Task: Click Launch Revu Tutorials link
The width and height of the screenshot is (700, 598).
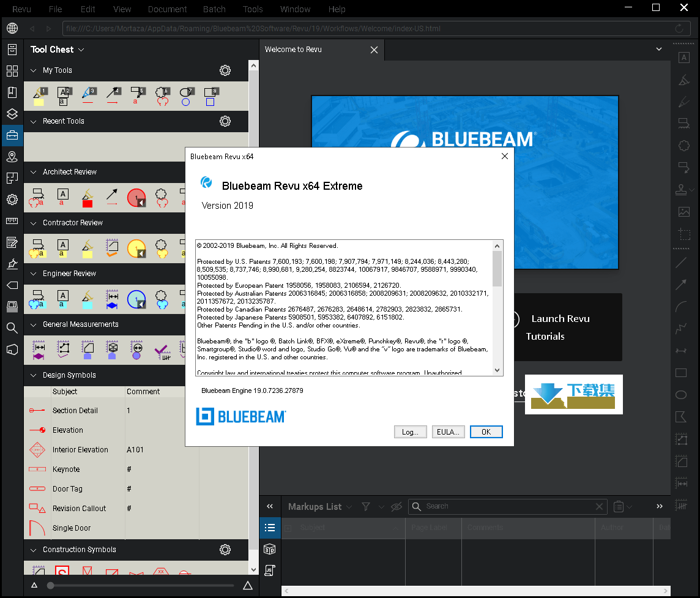Action: (x=560, y=327)
